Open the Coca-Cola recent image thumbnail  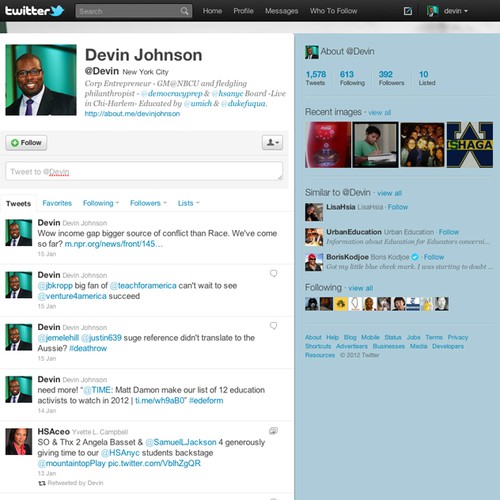point(328,145)
